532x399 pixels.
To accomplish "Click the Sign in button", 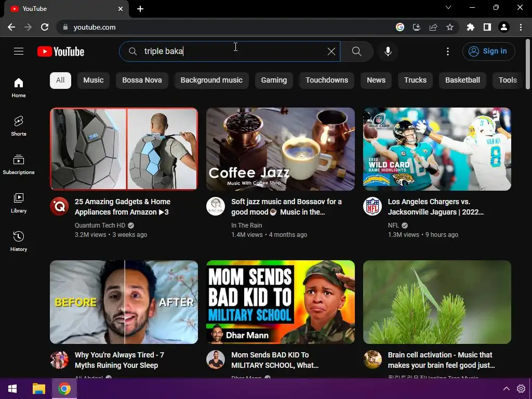I will [488, 51].
